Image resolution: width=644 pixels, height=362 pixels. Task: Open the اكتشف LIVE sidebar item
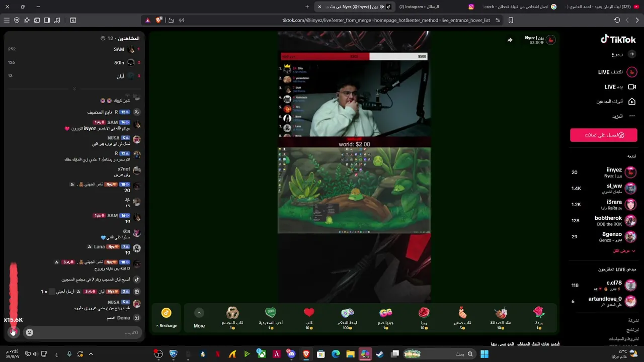tap(617, 72)
